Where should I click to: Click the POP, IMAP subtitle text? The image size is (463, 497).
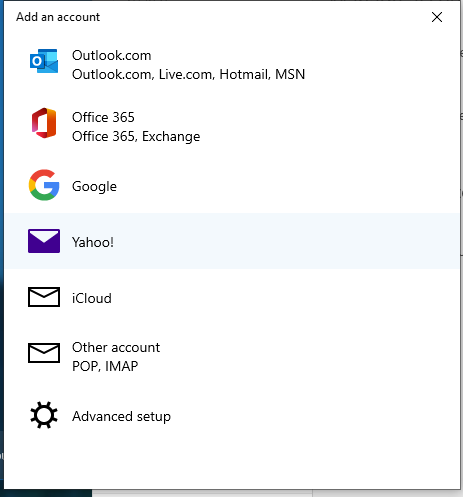point(105,366)
